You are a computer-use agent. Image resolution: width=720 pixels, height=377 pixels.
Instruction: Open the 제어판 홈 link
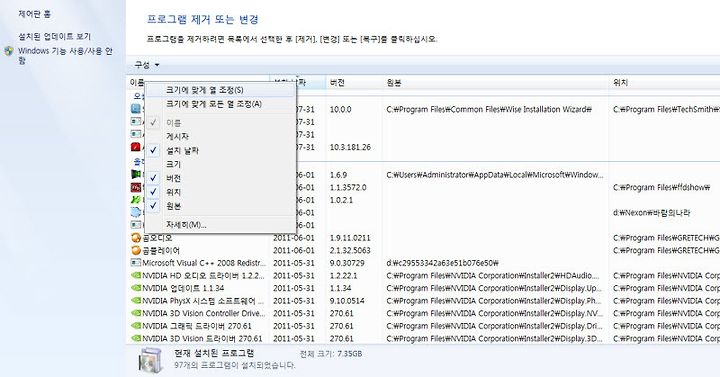tap(34, 14)
